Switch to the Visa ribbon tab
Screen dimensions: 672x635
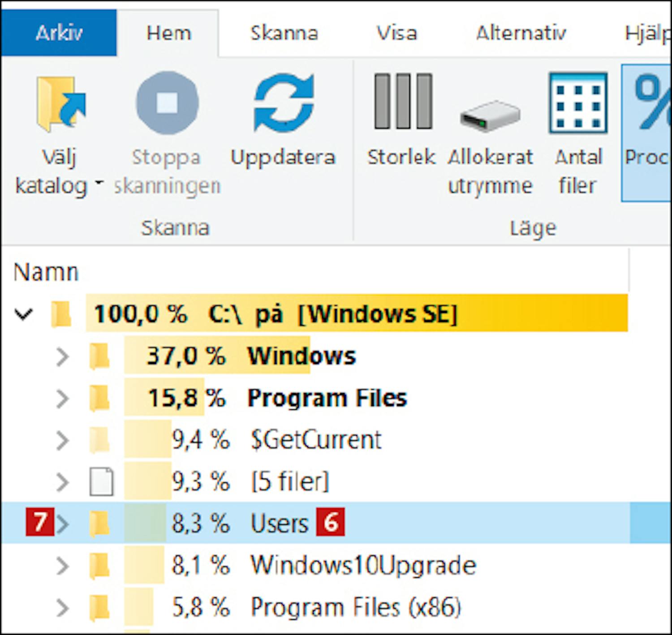[x=396, y=33]
